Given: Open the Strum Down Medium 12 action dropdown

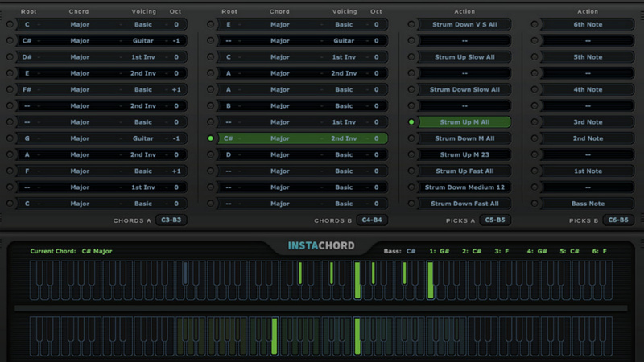Looking at the screenshot, I should pyautogui.click(x=465, y=187).
